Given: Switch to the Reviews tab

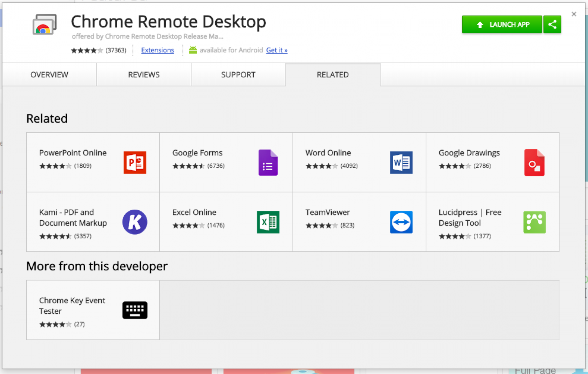Looking at the screenshot, I should tap(144, 74).
